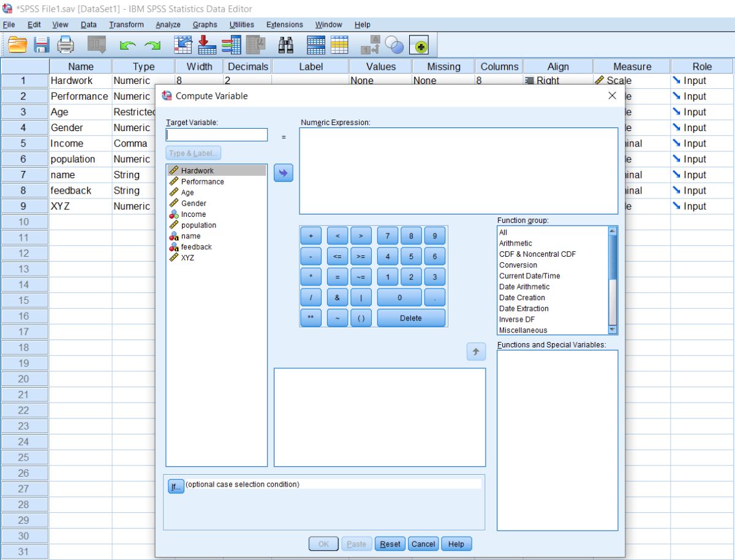Click the Go to Case toolbar icon
This screenshot has height=560, width=735.
[183, 45]
